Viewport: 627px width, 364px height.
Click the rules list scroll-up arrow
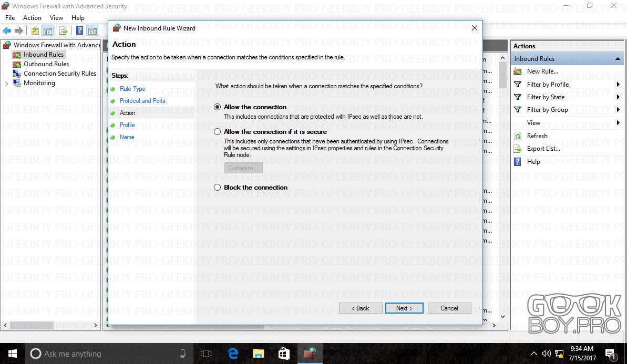[502, 58]
